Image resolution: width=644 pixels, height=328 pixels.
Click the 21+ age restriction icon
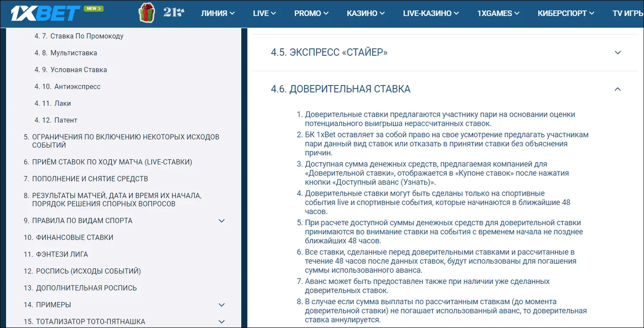pos(173,12)
